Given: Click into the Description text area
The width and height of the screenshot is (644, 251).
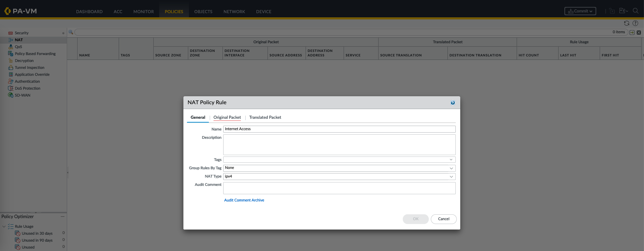Looking at the screenshot, I should pyautogui.click(x=339, y=144).
